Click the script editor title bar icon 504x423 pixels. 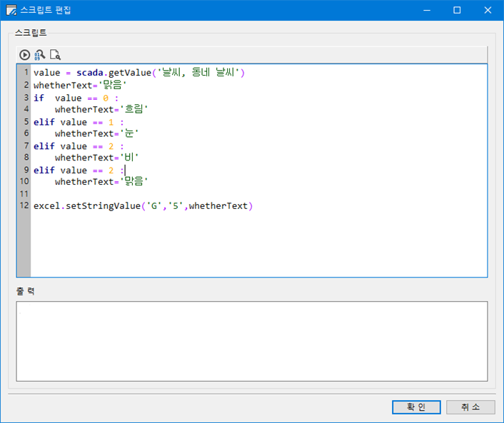[11, 10]
